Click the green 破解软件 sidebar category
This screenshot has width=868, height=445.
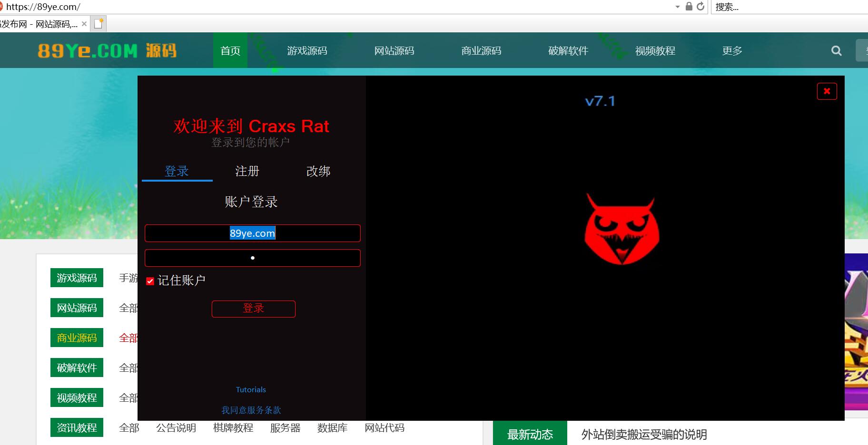pos(77,368)
